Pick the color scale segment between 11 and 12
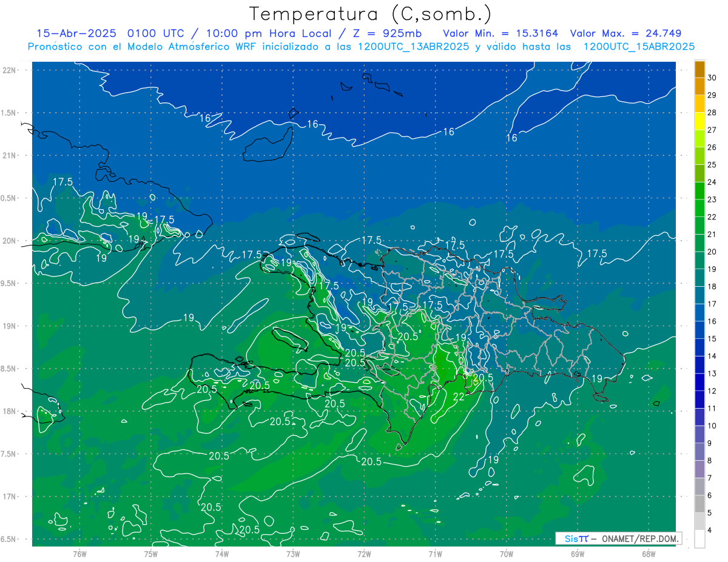The image size is (728, 562). [x=699, y=400]
